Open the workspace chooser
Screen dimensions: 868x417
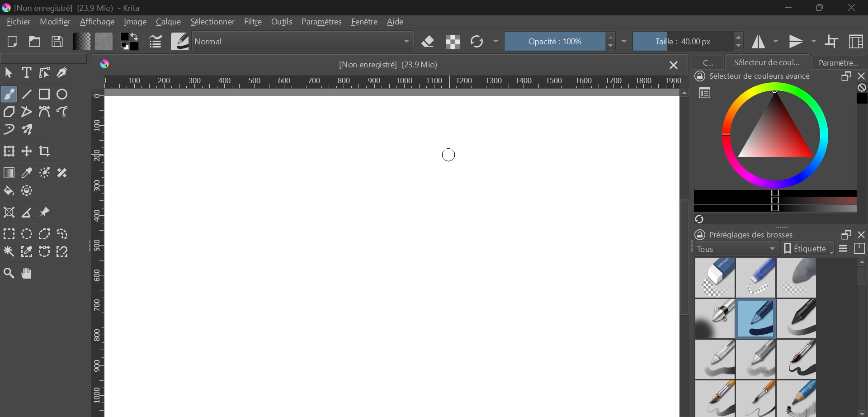point(856,42)
